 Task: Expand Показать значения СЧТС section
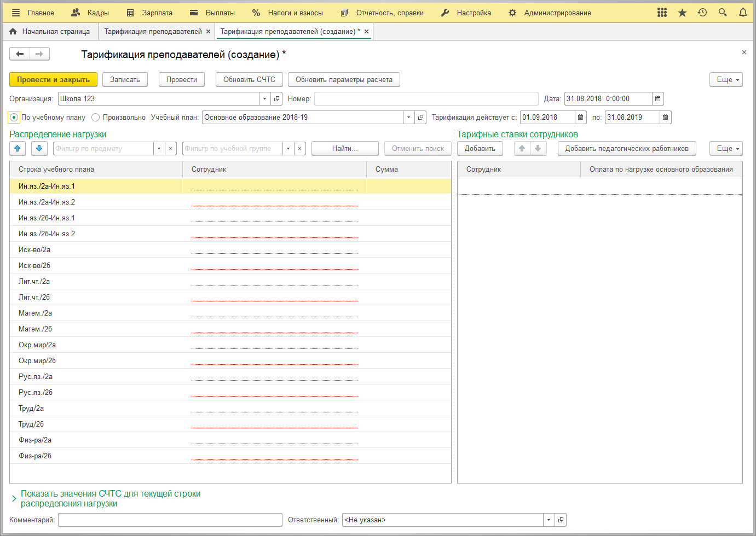pos(111,498)
